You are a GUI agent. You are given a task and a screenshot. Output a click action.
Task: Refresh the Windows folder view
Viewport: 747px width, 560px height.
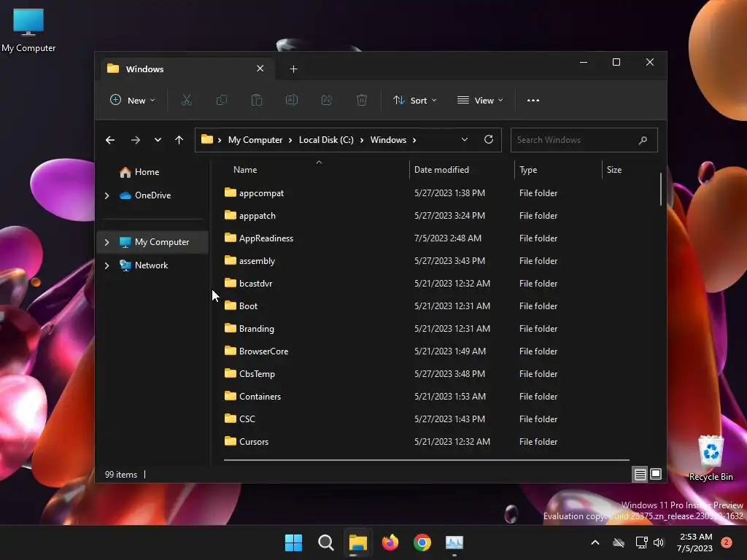tap(489, 139)
